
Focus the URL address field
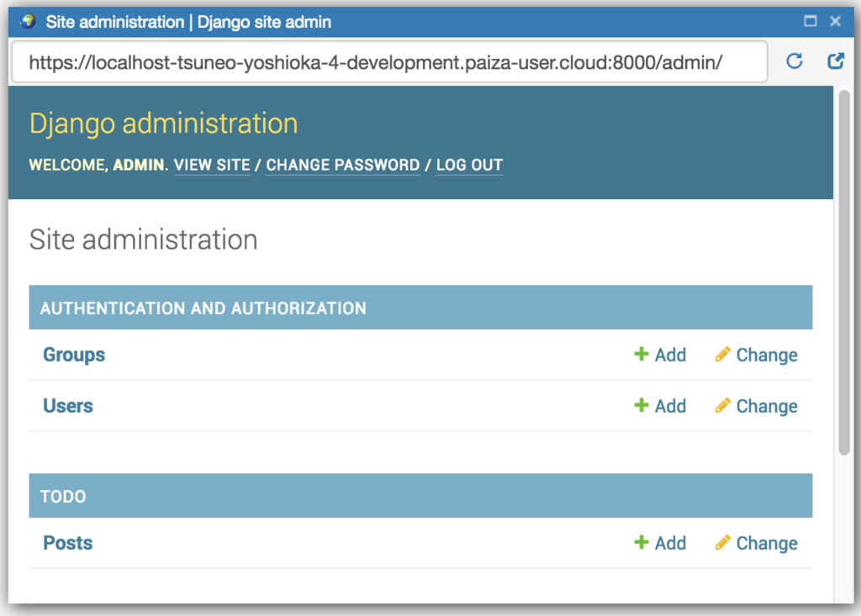(389, 61)
